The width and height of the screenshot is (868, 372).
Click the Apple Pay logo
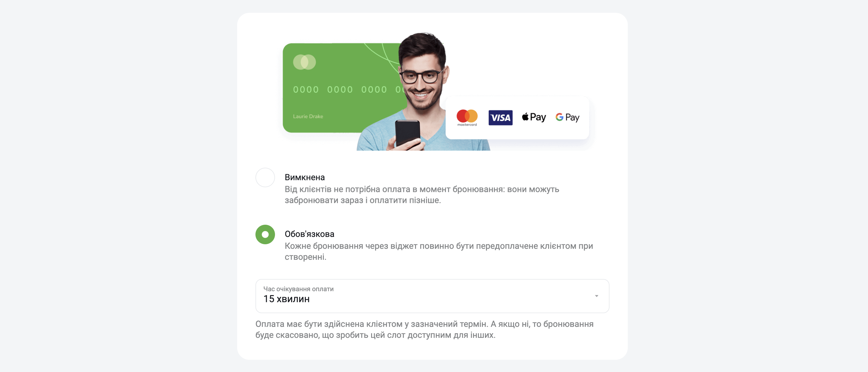(534, 117)
